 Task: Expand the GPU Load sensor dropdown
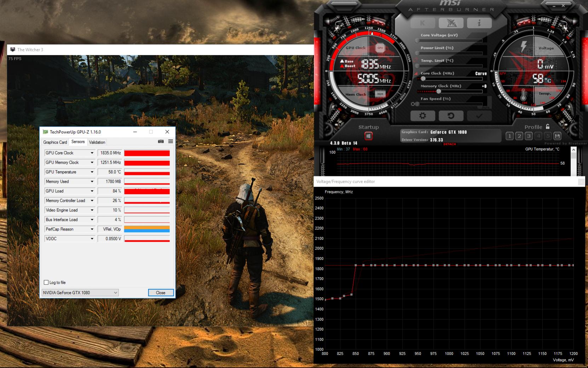92,191
